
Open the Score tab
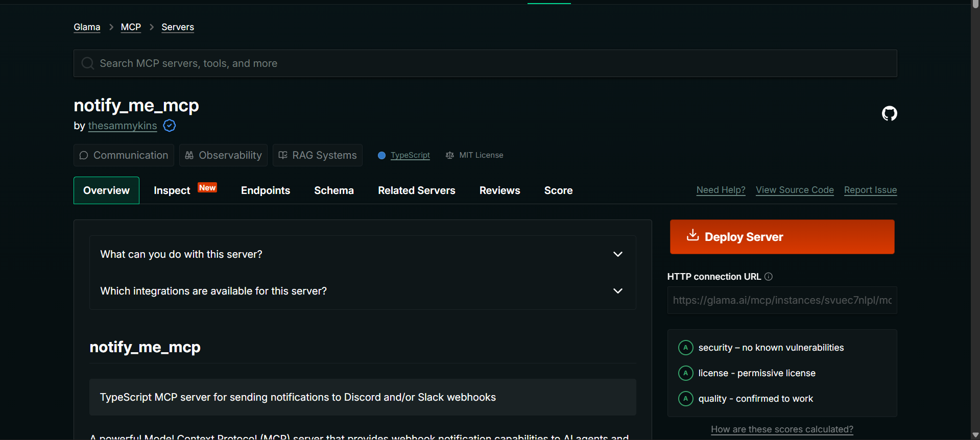click(559, 190)
